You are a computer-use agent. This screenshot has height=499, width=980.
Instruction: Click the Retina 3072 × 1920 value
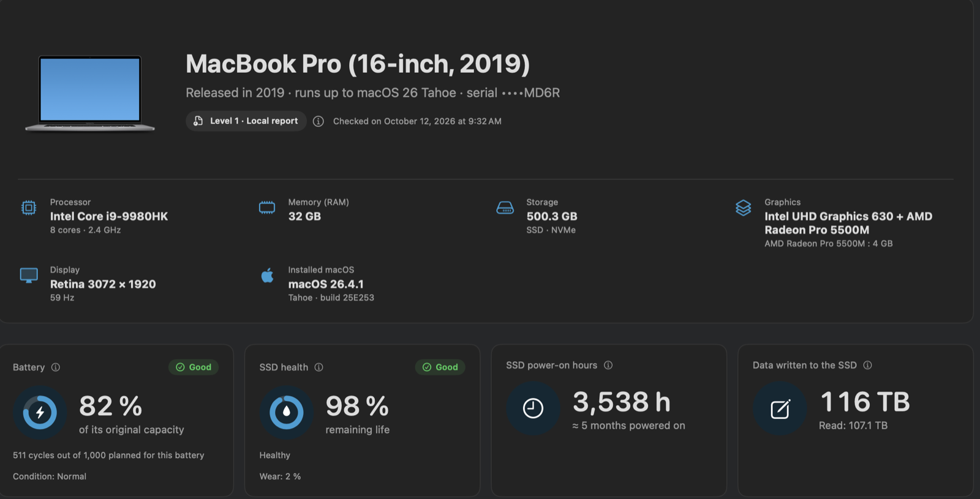[x=103, y=284]
